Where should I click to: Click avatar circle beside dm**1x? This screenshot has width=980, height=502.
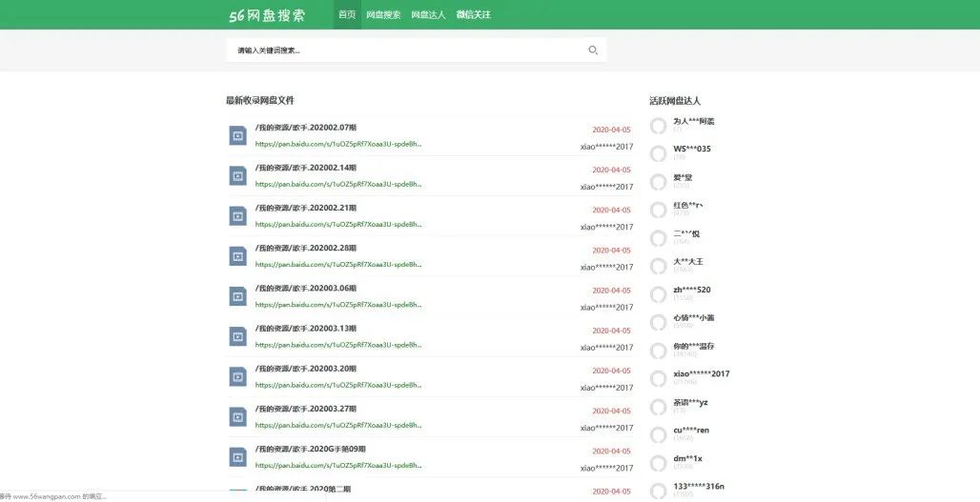tap(658, 463)
